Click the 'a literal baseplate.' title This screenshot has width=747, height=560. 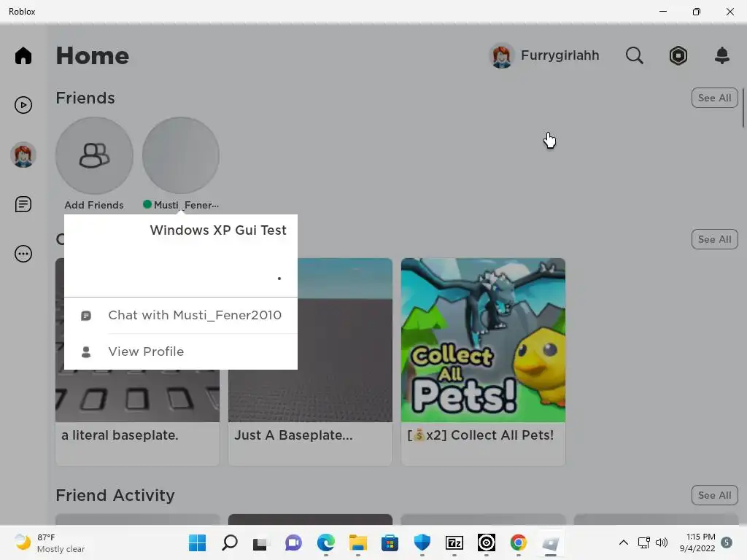pyautogui.click(x=120, y=435)
